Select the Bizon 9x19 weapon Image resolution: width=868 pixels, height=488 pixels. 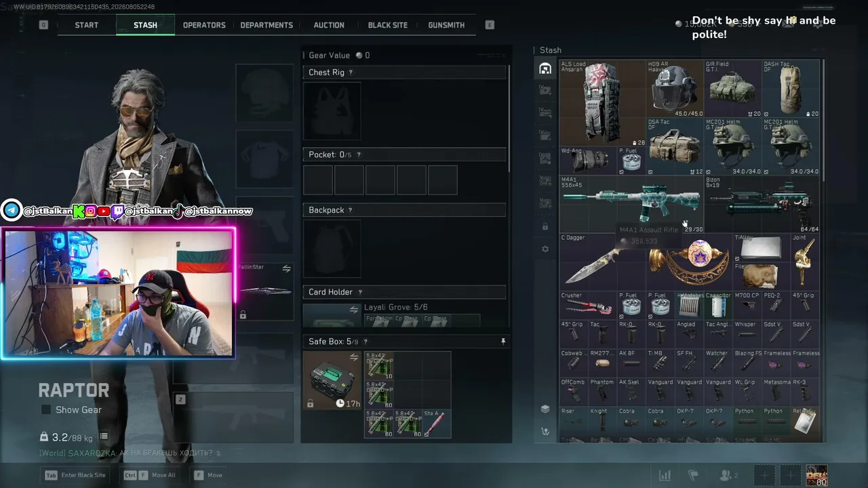pos(762,204)
